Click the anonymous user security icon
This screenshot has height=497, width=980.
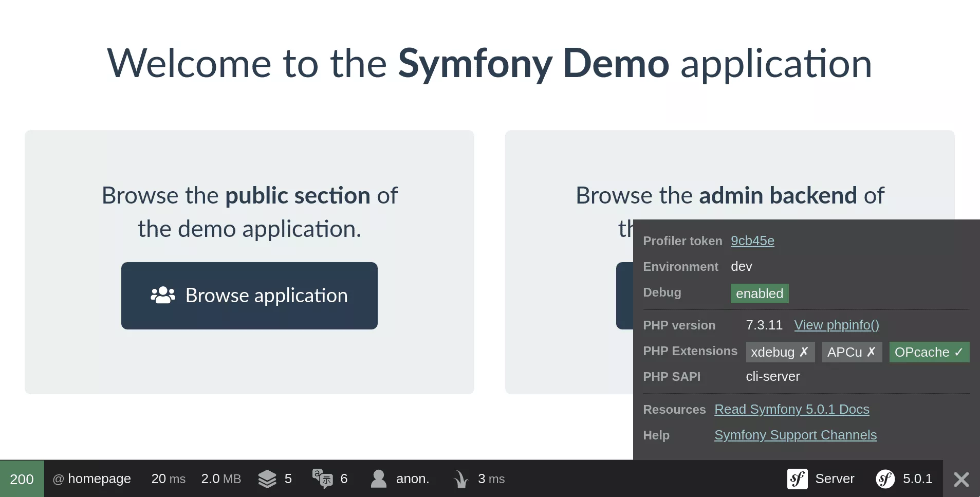click(x=379, y=479)
